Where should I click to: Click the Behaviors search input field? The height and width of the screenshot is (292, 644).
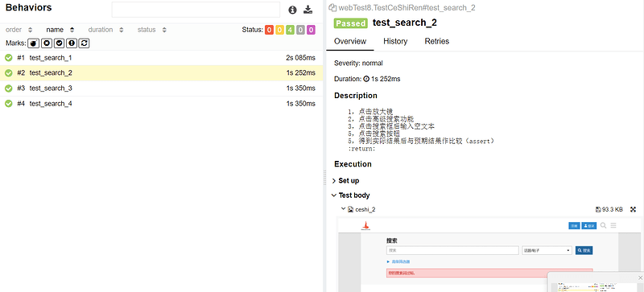[196, 10]
